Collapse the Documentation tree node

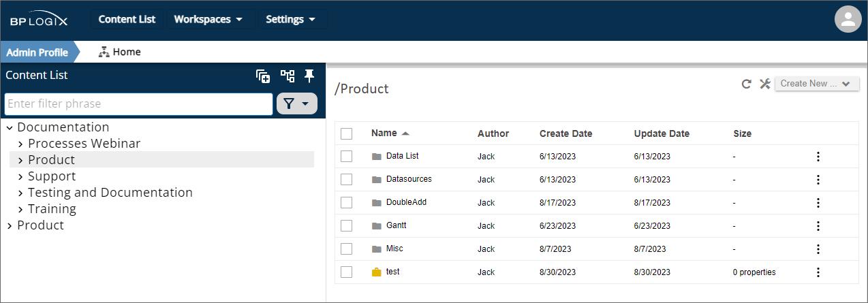click(x=10, y=128)
